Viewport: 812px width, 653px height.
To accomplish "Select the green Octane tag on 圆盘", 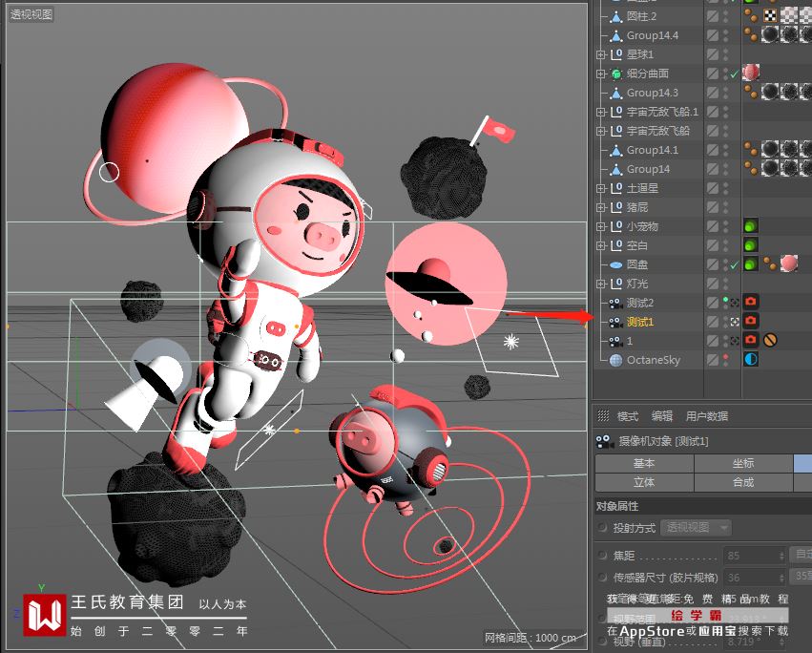I will pyautogui.click(x=750, y=264).
